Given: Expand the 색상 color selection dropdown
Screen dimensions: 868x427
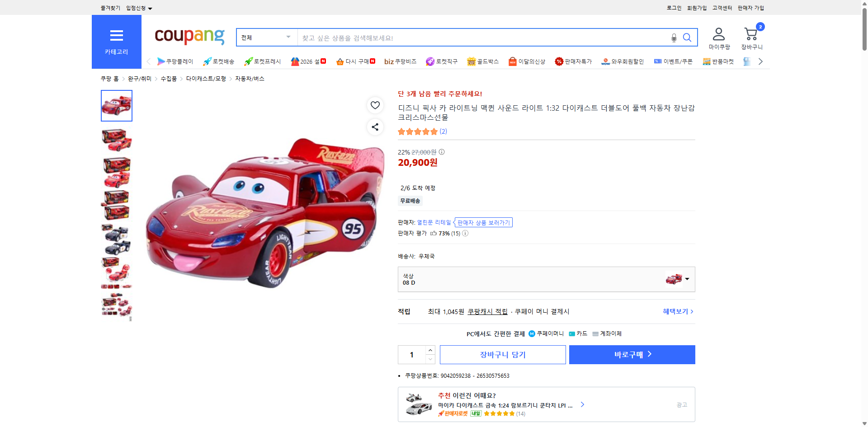Looking at the screenshot, I should [x=686, y=279].
